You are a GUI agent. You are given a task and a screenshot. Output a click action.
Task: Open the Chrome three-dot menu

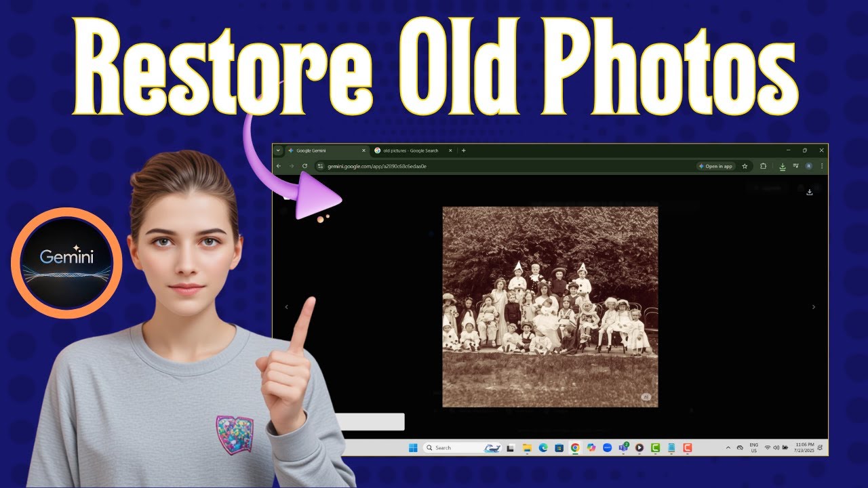[x=822, y=166]
